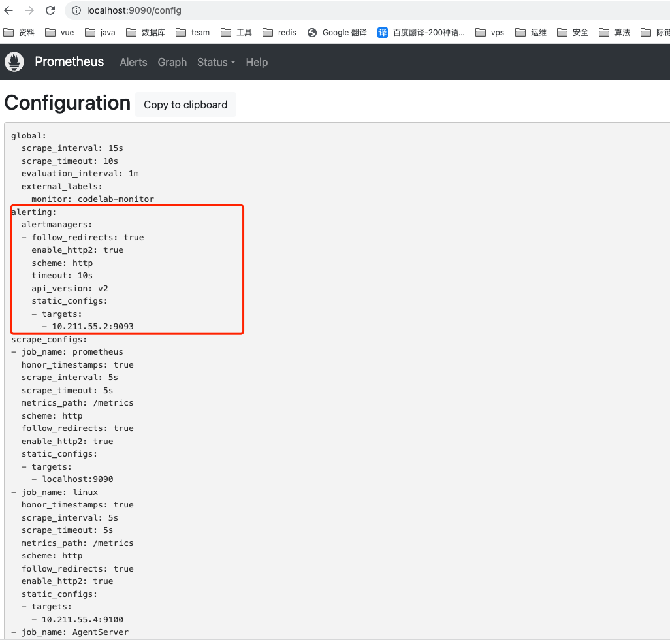
Task: Open the Help link in navbar
Action: tap(257, 62)
